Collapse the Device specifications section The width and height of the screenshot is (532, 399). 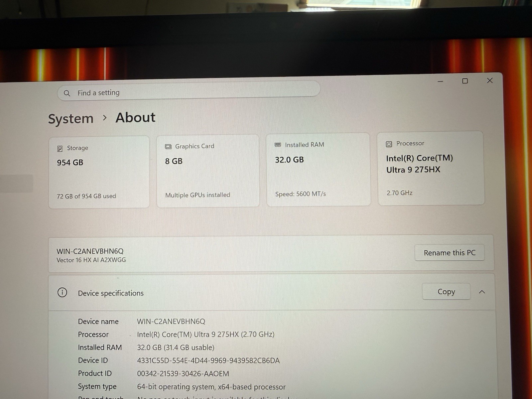(x=482, y=292)
